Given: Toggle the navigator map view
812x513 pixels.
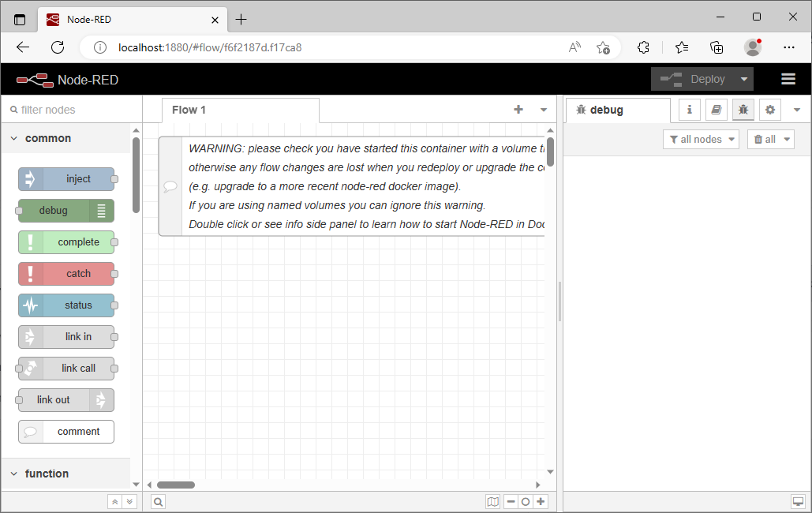Looking at the screenshot, I should pyautogui.click(x=493, y=502).
